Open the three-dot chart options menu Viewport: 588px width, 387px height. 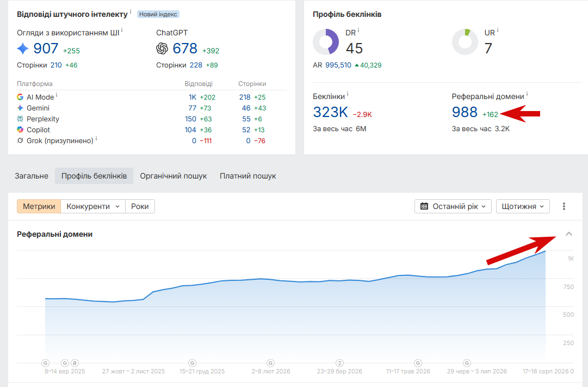coord(564,206)
